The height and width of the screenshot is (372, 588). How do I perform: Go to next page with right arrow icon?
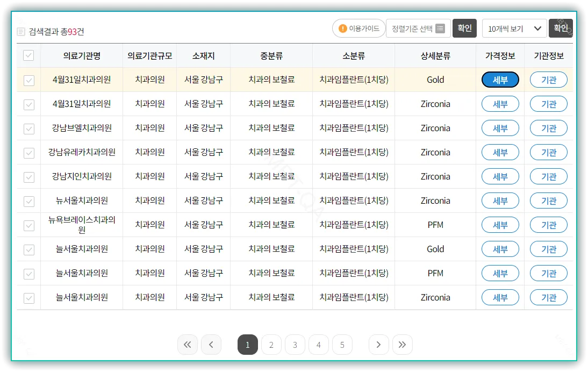(378, 345)
